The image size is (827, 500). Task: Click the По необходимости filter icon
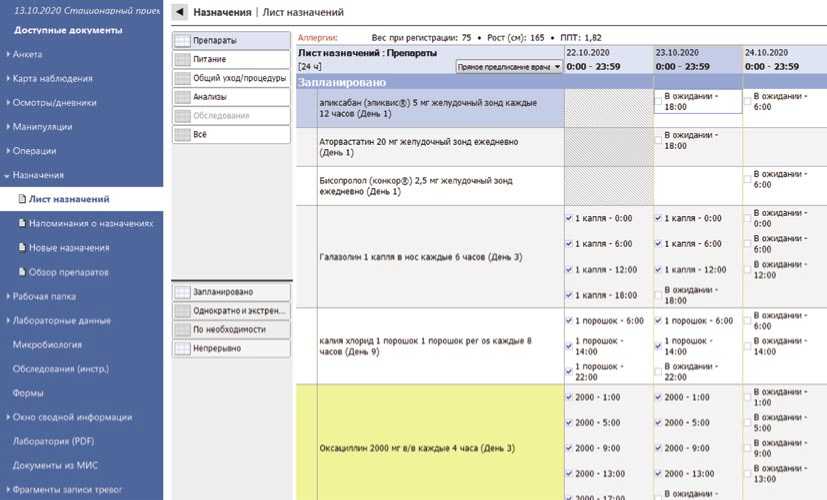182,330
